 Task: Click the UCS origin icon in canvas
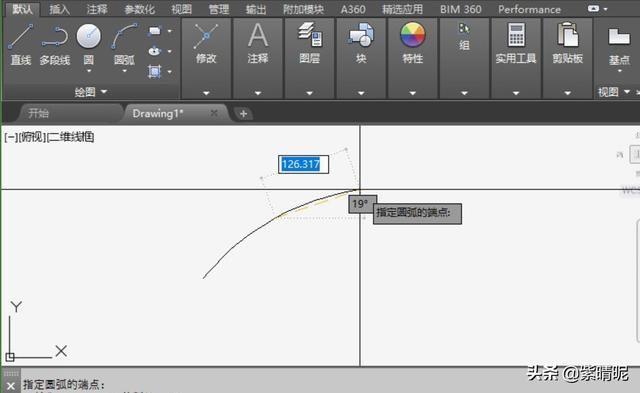[x=10, y=357]
